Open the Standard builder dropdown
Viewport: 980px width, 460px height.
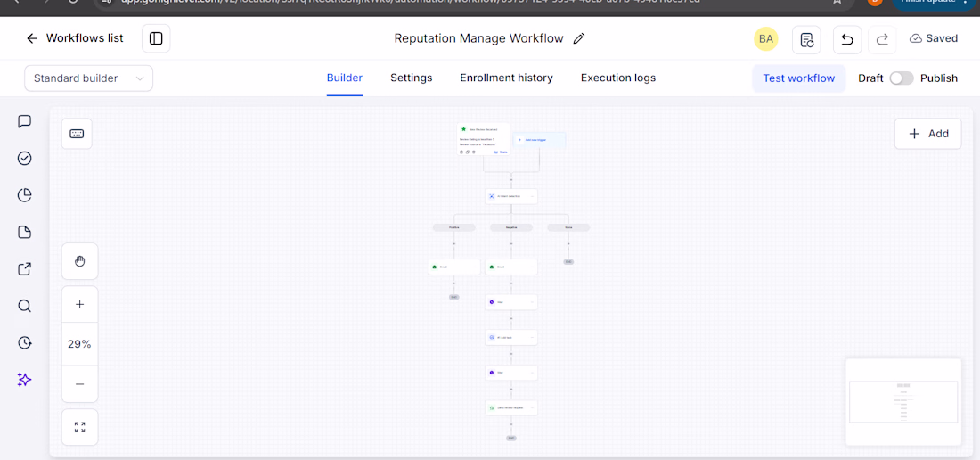89,78
